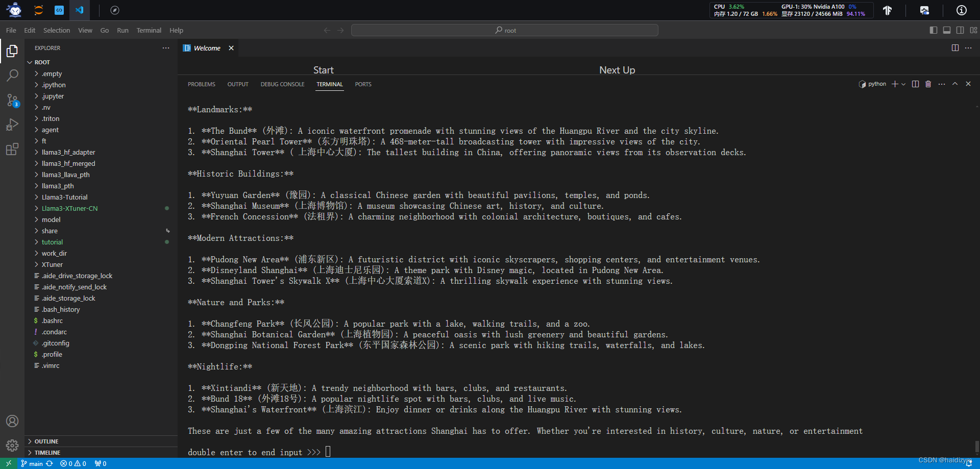Open the Manage gear icon at bottom left

coord(12,445)
